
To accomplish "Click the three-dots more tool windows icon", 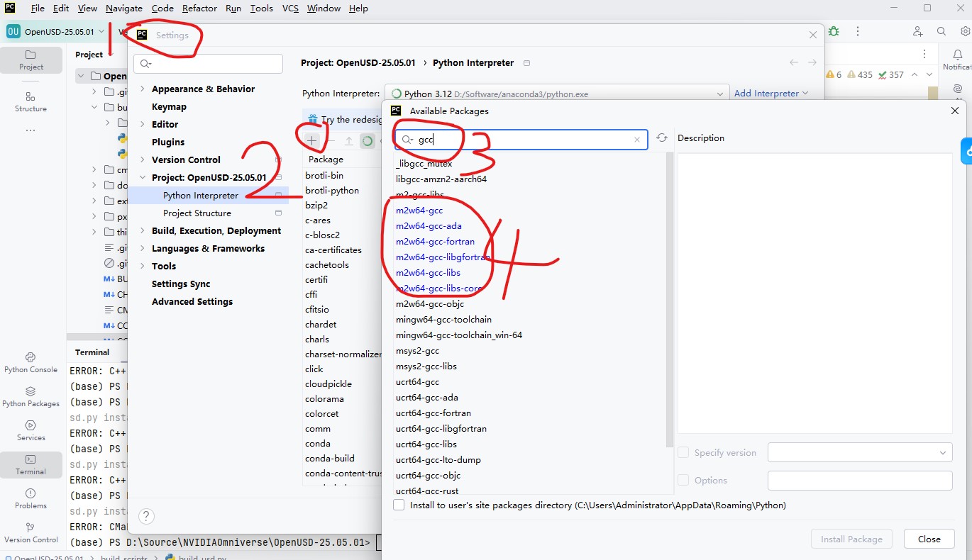I will pyautogui.click(x=31, y=130).
